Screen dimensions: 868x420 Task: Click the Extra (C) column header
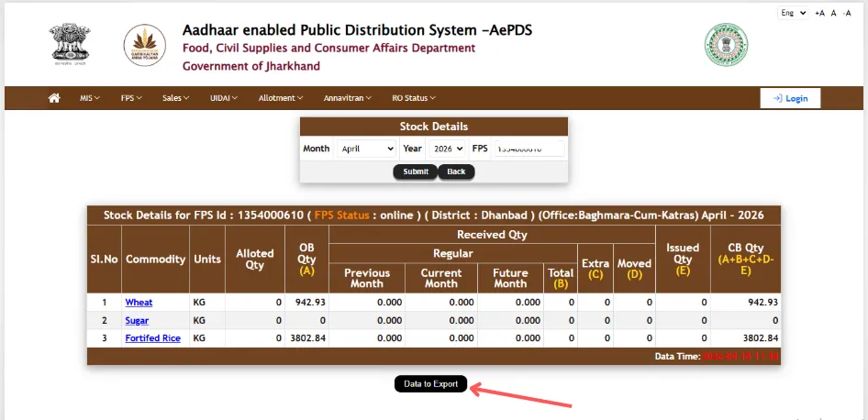click(x=595, y=269)
